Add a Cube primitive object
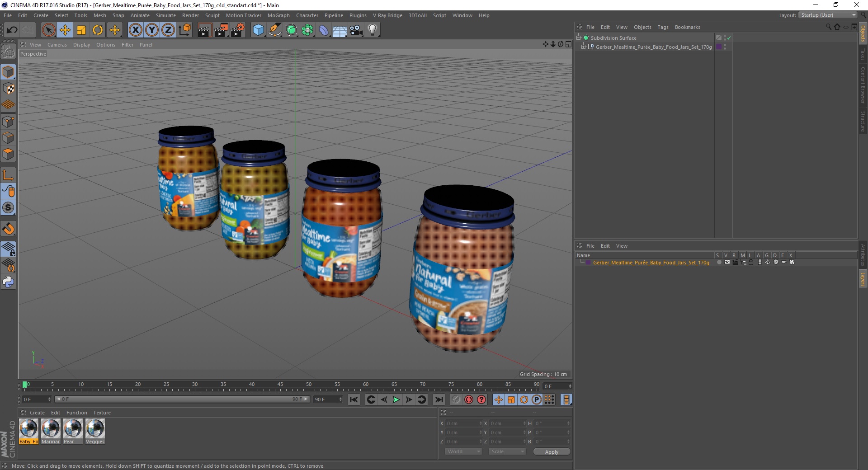This screenshot has width=868, height=470. coord(258,30)
